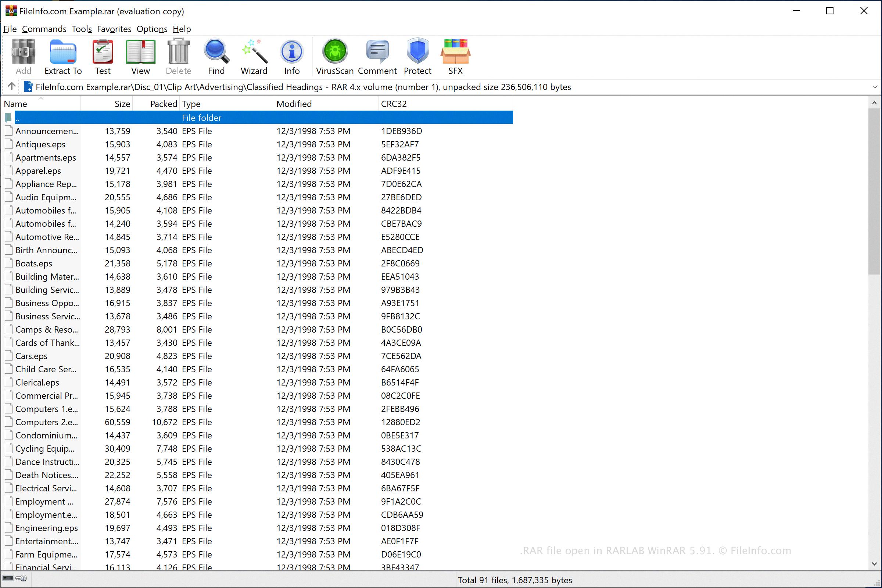This screenshot has width=882, height=588.
Task: Open the Options menu
Action: 151,29
